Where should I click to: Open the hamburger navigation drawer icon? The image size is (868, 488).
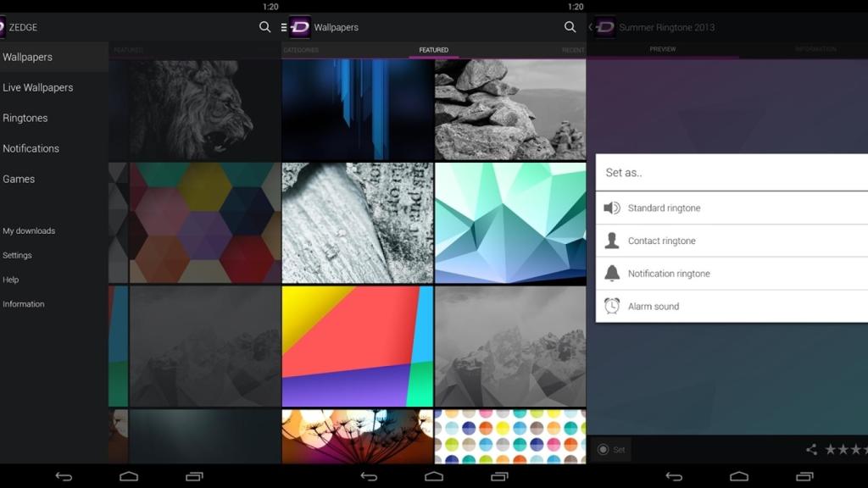[x=283, y=26]
